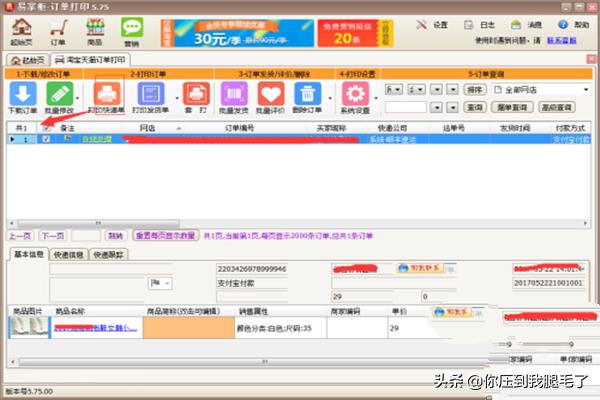600x400 pixels.
Task: Expand the arrow next to 删除订单
Action: coord(330,98)
